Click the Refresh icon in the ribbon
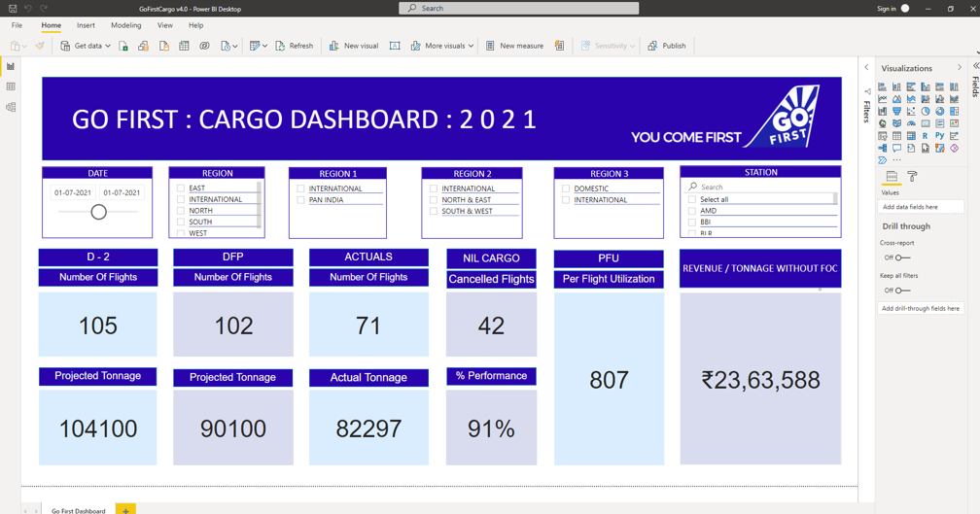This screenshot has height=514, width=980. [x=281, y=46]
